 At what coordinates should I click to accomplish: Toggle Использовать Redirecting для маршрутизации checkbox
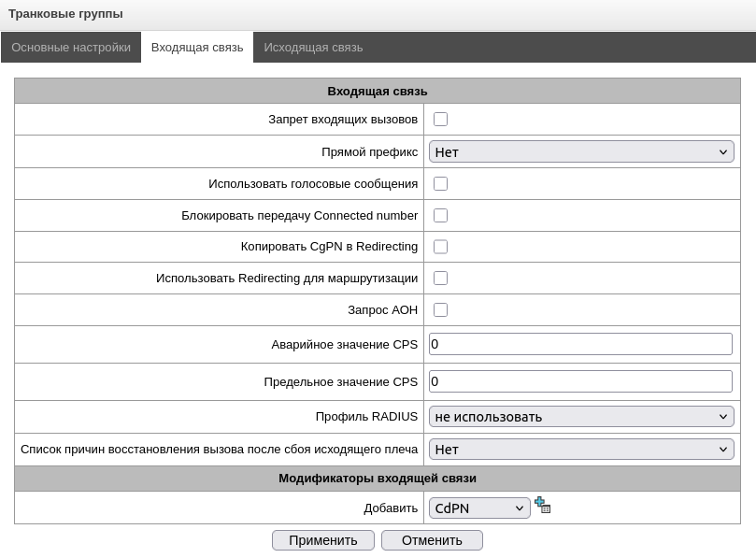pos(440,279)
